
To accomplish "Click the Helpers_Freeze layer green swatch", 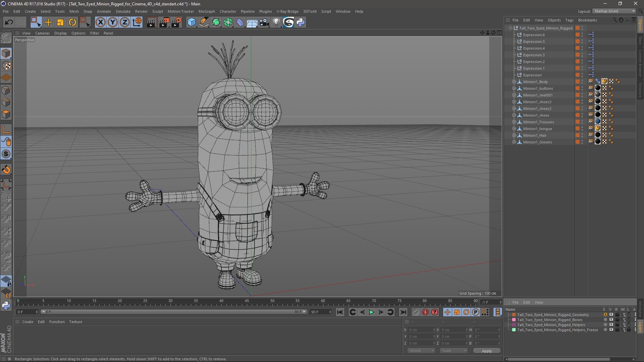I will 514,330.
